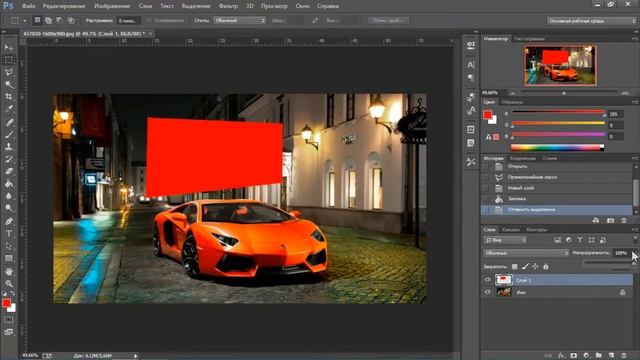Toggle Quick Mask mode icon
The image size is (640, 360).
click(9, 320)
